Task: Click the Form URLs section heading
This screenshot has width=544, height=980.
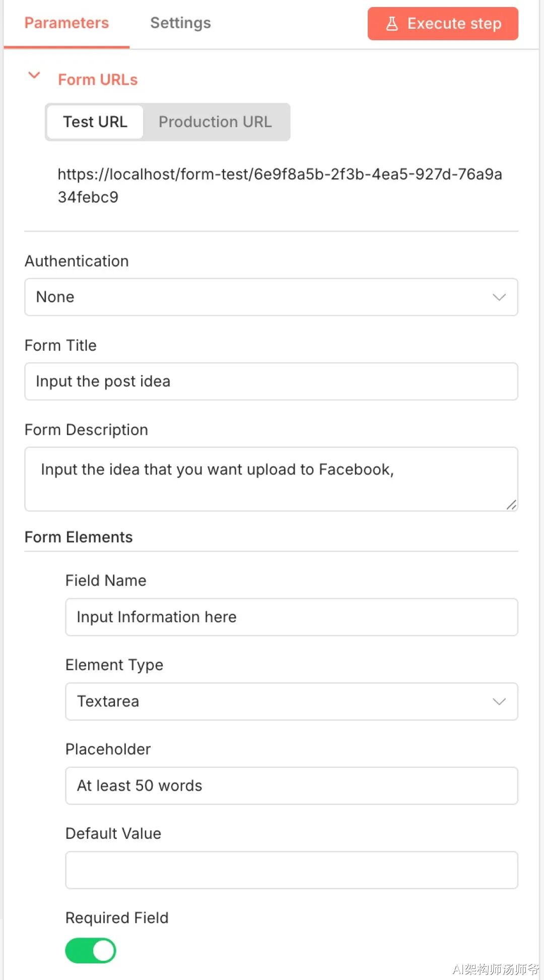Action: click(x=98, y=80)
